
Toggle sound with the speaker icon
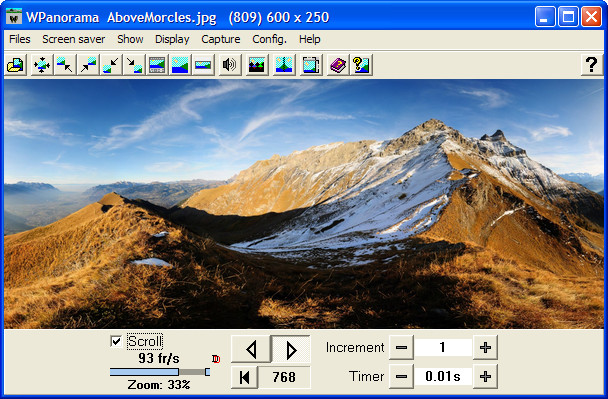(230, 65)
